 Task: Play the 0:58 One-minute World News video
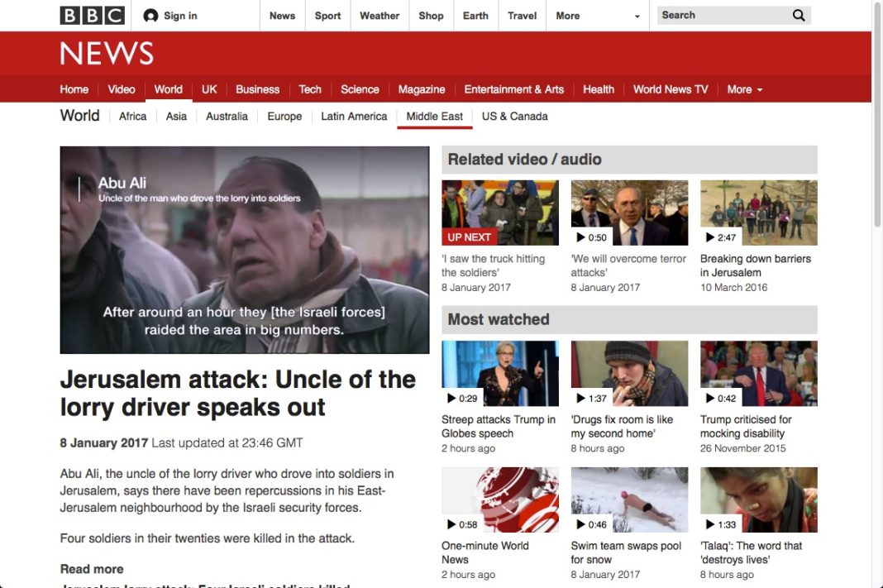[500, 500]
